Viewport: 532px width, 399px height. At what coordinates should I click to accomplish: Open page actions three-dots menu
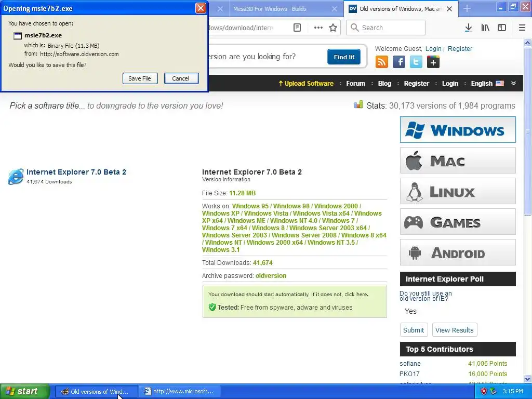tap(318, 28)
